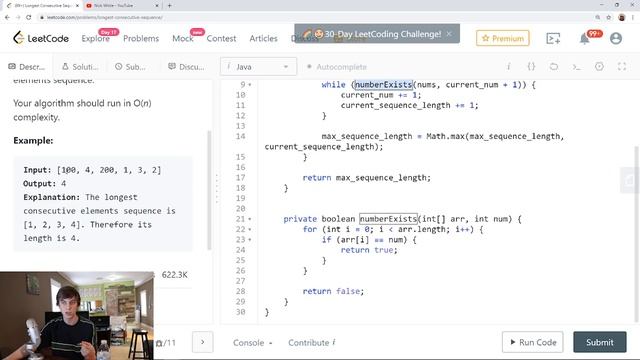The width and height of the screenshot is (640, 360).
Task: Reset code to default with the revert icon
Action: [x=553, y=67]
